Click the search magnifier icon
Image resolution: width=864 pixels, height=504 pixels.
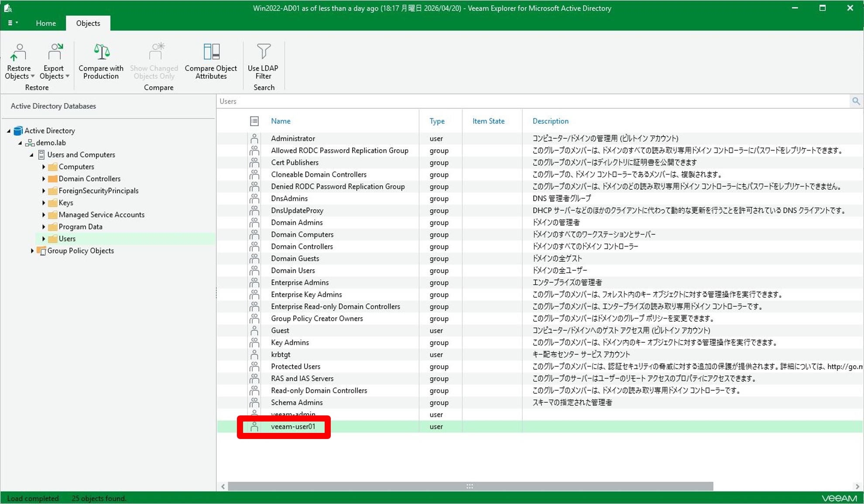(x=856, y=101)
